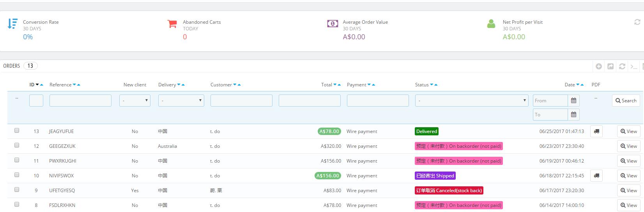Click delivery truck icon for order JEAGYUFUE
This screenshot has width=644, height=212.
(x=596, y=131)
